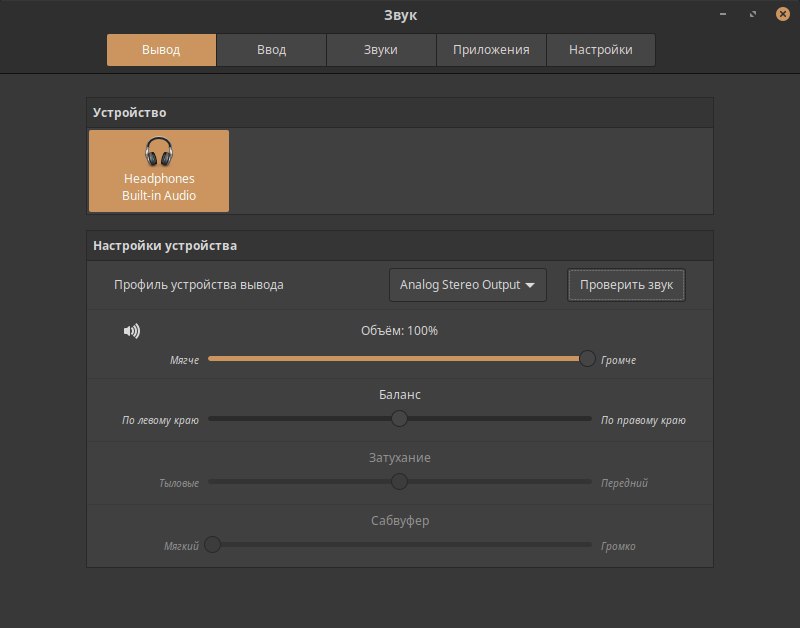Switch to the Вывод tab

tap(161, 50)
